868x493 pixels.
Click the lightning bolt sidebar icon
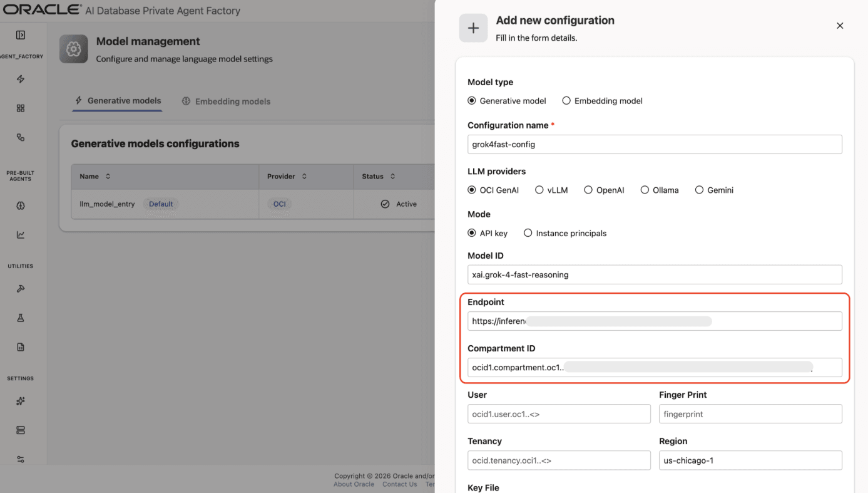pyautogui.click(x=21, y=79)
